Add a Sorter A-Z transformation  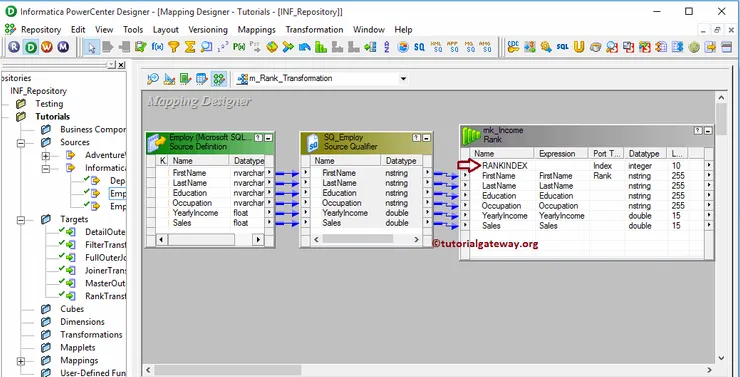(x=387, y=47)
